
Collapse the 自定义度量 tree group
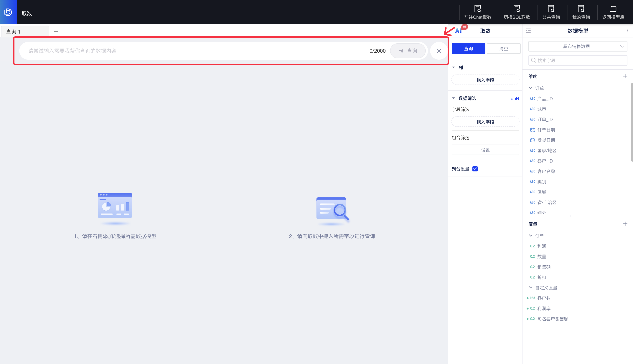pyautogui.click(x=530, y=287)
